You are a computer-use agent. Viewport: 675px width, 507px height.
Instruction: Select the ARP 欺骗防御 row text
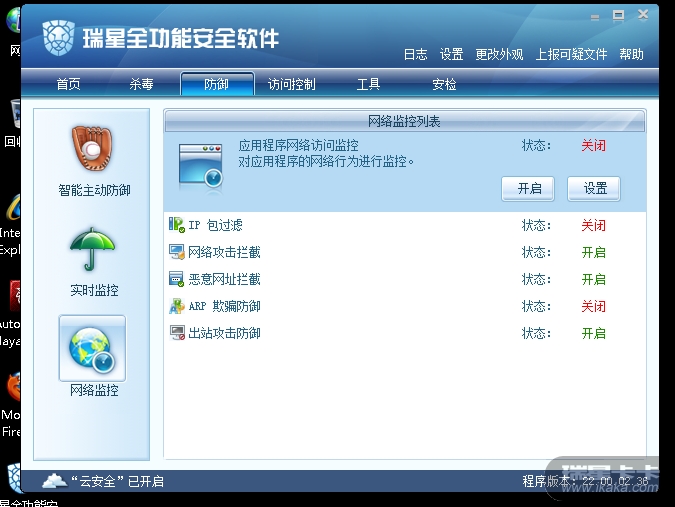(x=224, y=306)
